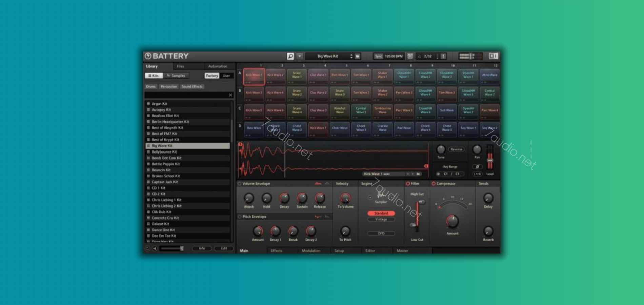Open the search magnifier icon in header

point(290,56)
